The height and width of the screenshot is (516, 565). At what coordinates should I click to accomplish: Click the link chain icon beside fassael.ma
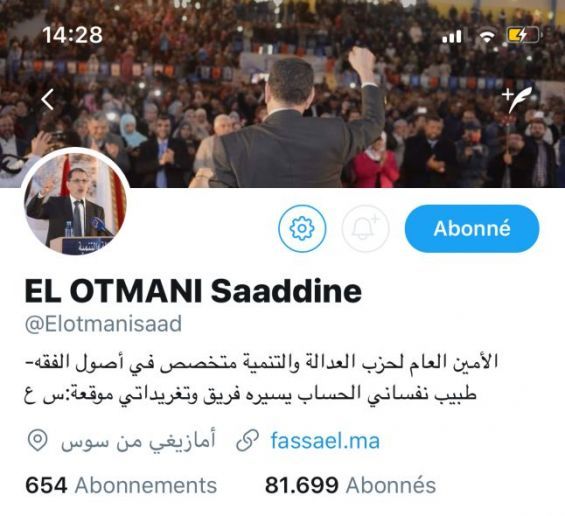point(248,441)
